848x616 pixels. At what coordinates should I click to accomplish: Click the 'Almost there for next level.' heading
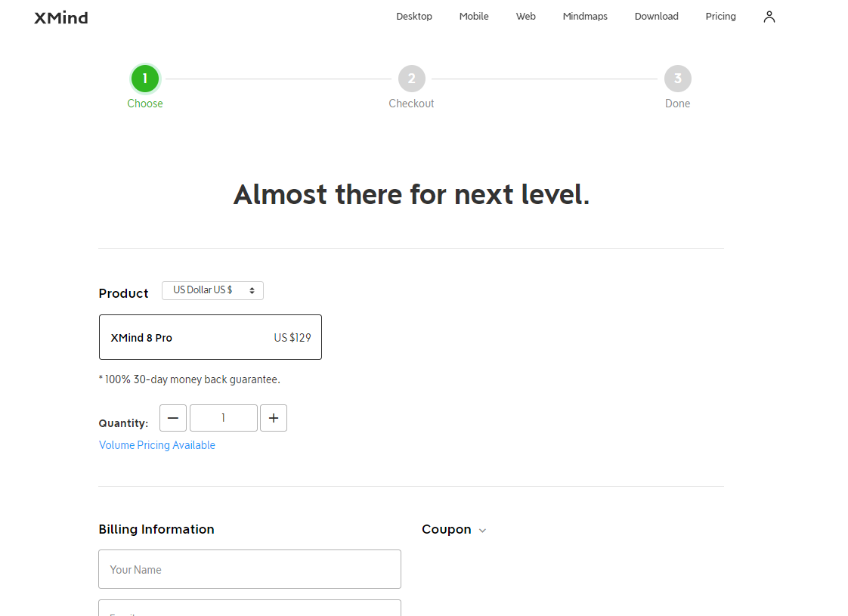tap(412, 195)
